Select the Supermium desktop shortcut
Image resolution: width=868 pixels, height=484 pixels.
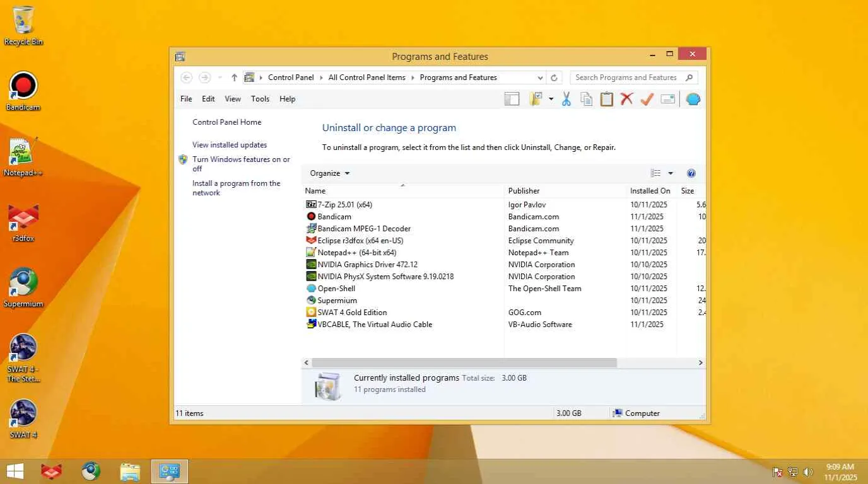coord(23,288)
